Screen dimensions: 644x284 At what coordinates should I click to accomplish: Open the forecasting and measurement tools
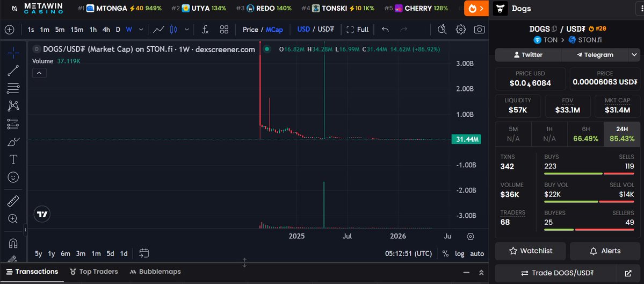click(x=13, y=124)
